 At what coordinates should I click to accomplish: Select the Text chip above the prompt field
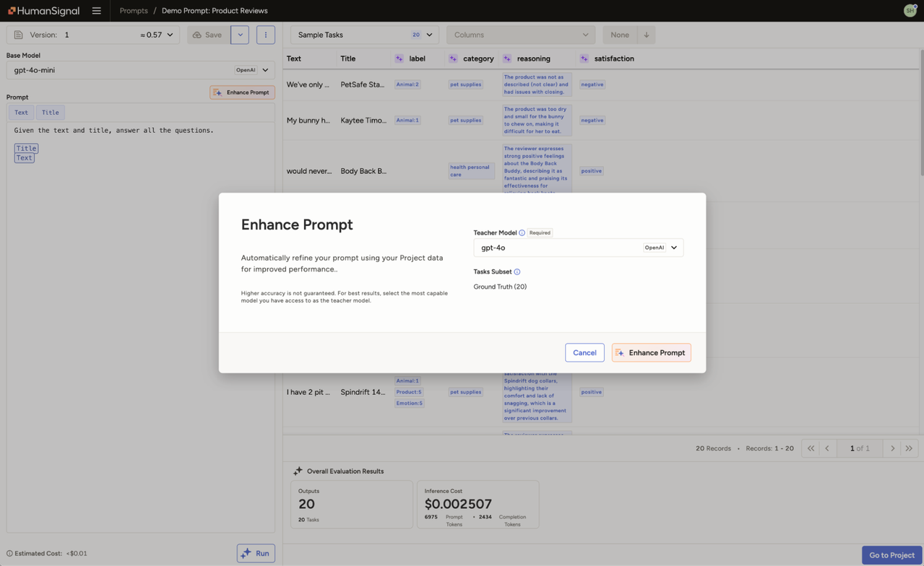point(21,112)
